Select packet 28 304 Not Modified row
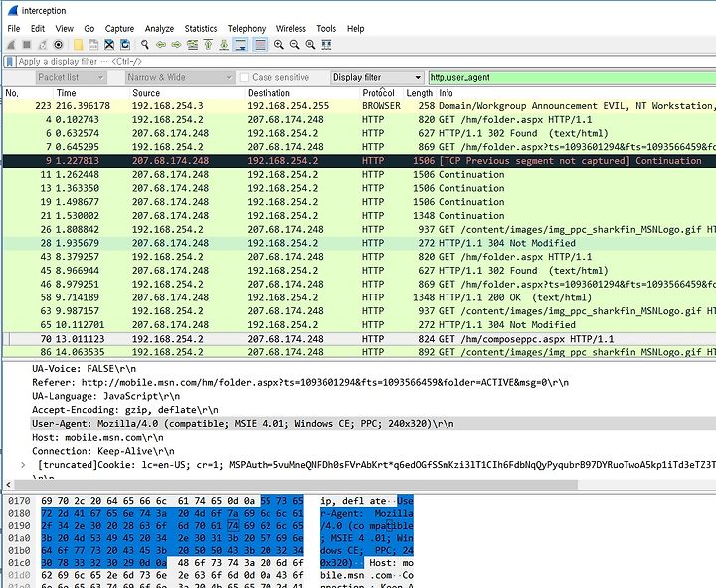Image resolution: width=716 pixels, height=588 pixels. pos(359,243)
